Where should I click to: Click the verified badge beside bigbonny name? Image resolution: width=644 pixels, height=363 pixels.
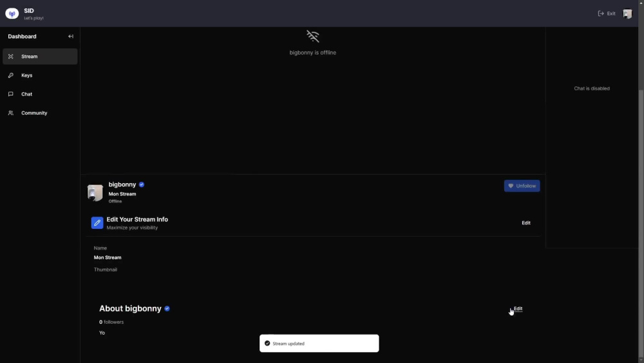(142, 184)
